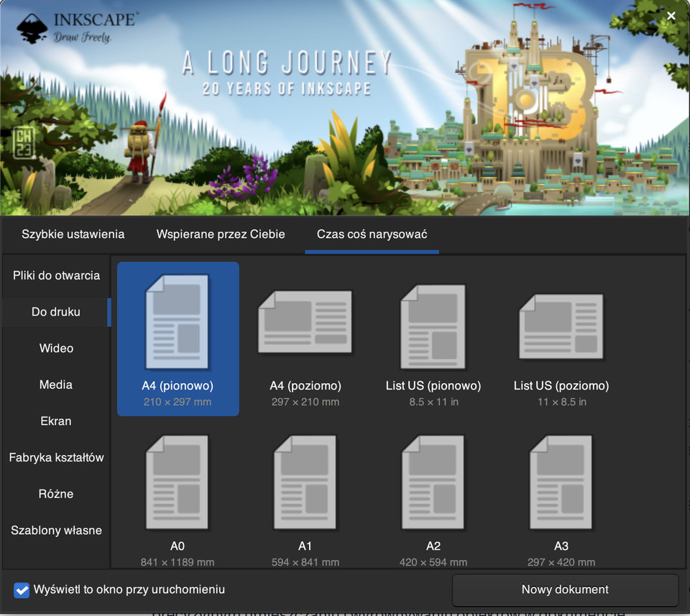Viewport: 690px width, 616px height.
Task: Click the Czas coś narysować tab
Action: tap(372, 234)
